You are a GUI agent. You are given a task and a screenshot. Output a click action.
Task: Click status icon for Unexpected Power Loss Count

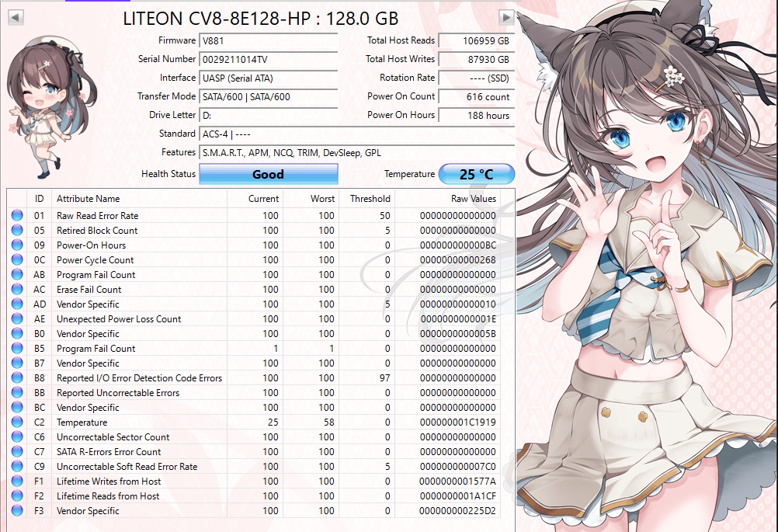[17, 318]
